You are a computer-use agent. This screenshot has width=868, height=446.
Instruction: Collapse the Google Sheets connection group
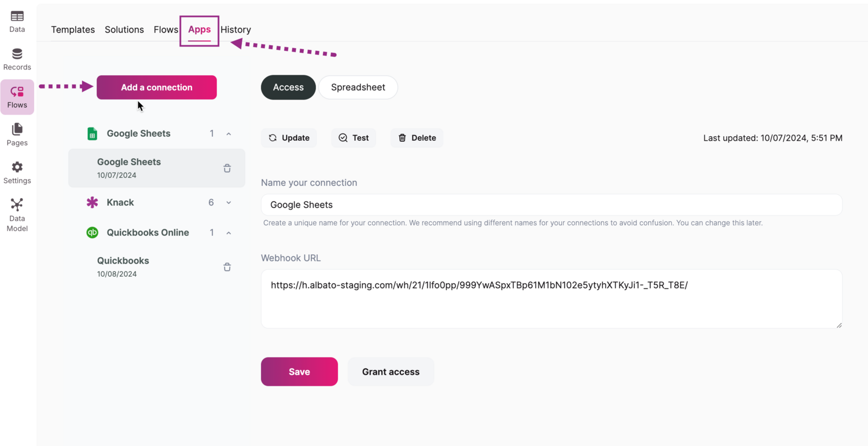pyautogui.click(x=229, y=133)
